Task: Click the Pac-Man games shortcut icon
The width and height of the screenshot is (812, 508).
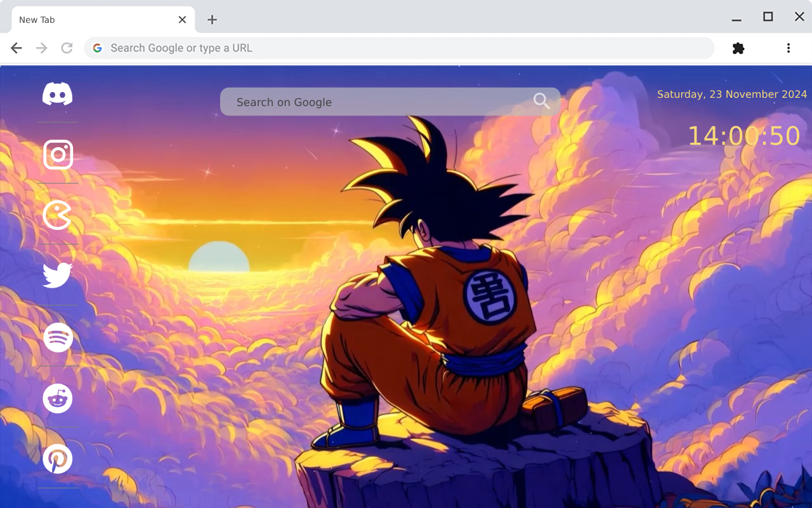Action: coord(58,214)
